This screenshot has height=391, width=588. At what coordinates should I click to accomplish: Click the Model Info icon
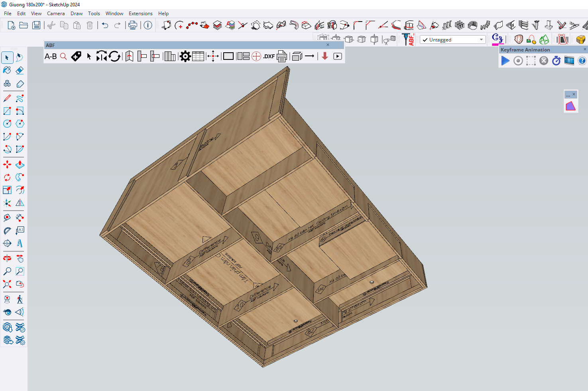(x=148, y=26)
